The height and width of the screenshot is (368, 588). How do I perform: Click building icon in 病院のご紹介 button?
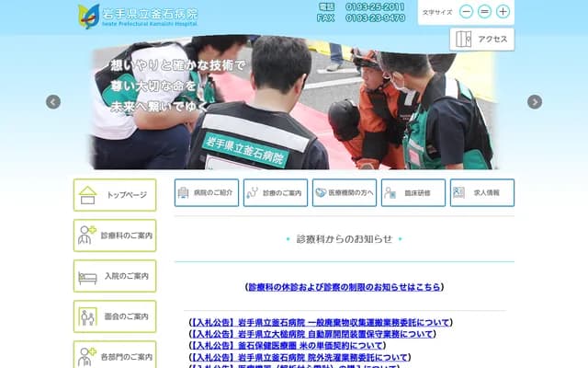click(183, 192)
